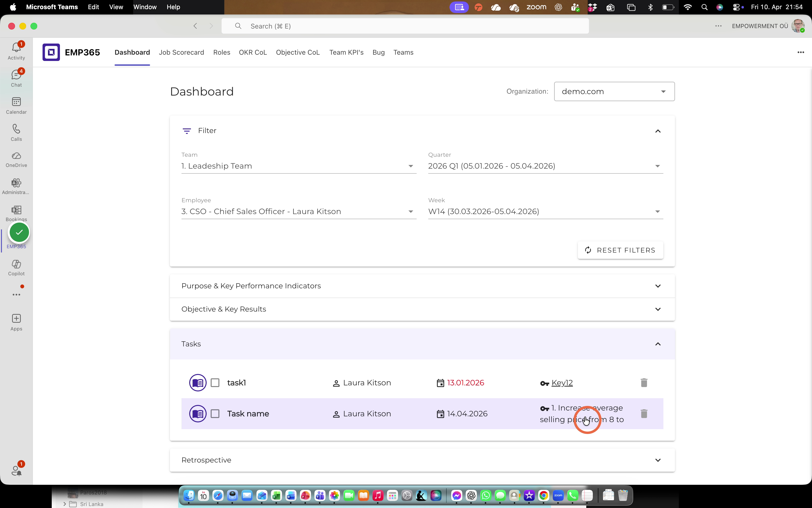Open Calls in the sidebar
Viewport: 812px width, 508px height.
[16, 133]
